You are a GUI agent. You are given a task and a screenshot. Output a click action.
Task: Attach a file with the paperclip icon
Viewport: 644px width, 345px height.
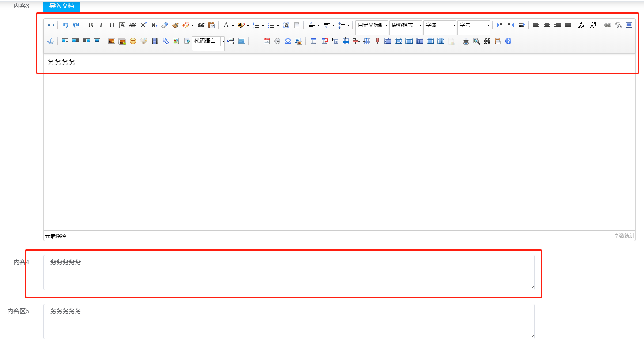click(x=166, y=41)
